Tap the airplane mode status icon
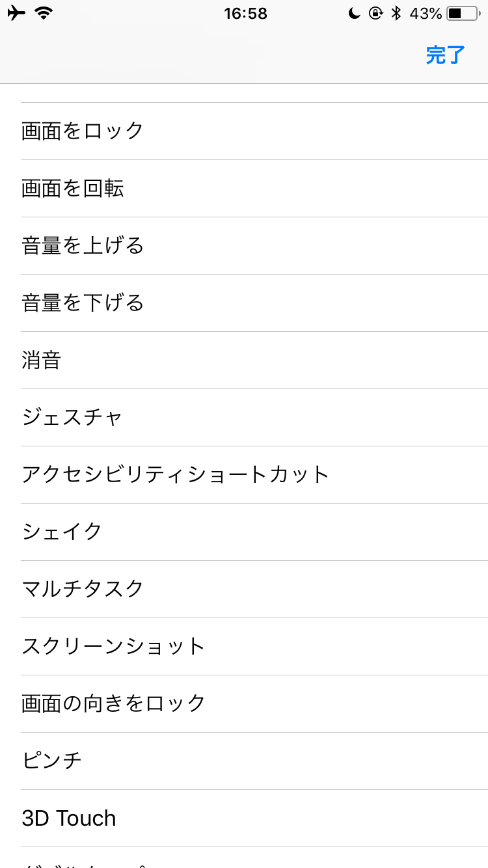Screen dimensions: 488x868 (16, 13)
